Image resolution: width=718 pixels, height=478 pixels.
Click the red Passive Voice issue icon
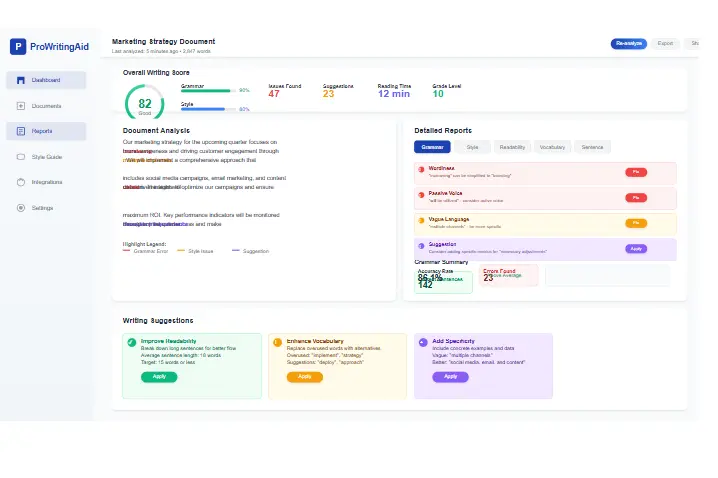(x=421, y=195)
